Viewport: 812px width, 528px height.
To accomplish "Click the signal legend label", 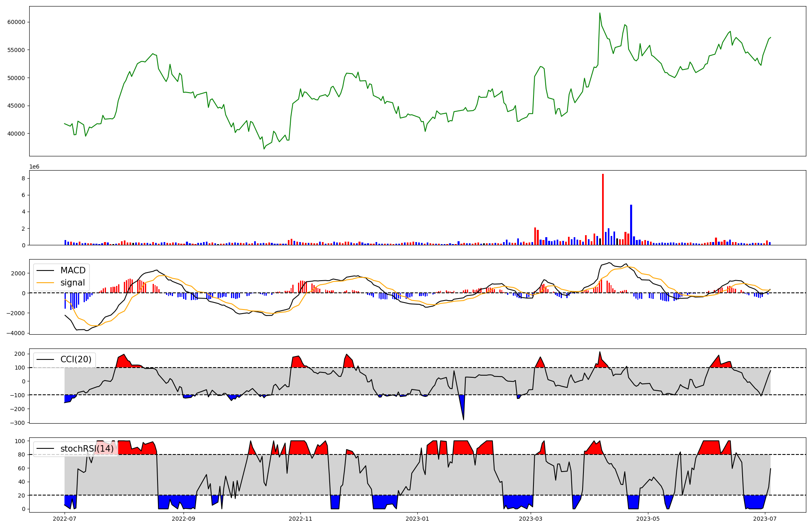I will 73,283.
